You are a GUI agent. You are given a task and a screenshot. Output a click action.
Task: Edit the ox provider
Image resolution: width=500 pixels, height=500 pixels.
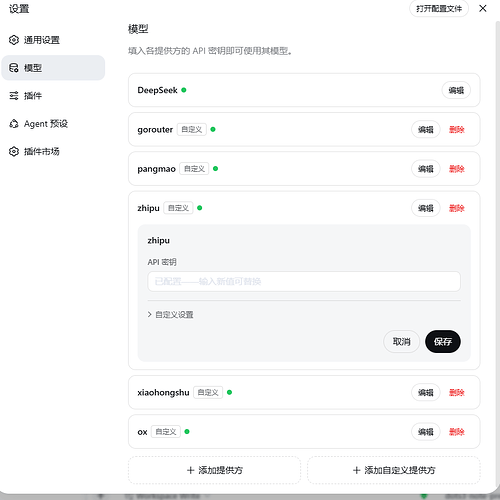pyautogui.click(x=426, y=432)
